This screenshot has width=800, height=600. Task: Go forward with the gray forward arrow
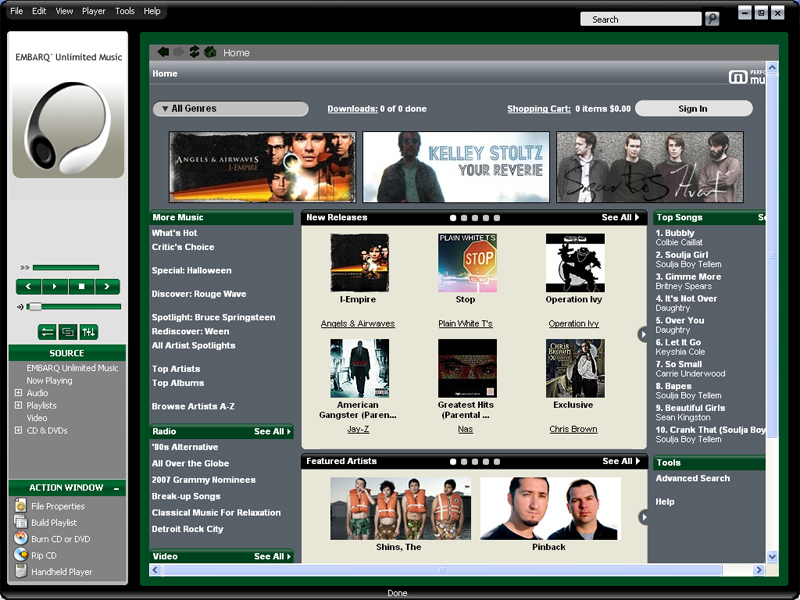tap(179, 52)
